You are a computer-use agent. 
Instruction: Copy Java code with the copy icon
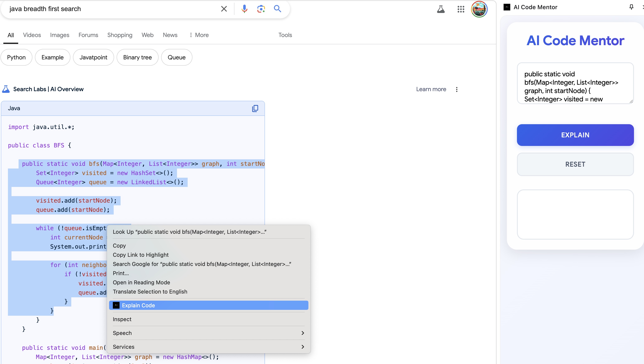pyautogui.click(x=255, y=108)
